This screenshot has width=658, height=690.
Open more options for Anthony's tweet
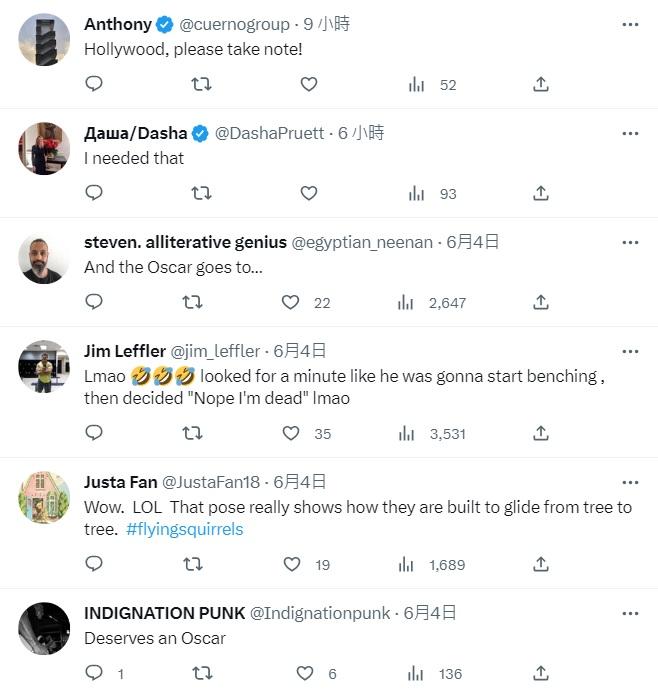click(x=629, y=23)
